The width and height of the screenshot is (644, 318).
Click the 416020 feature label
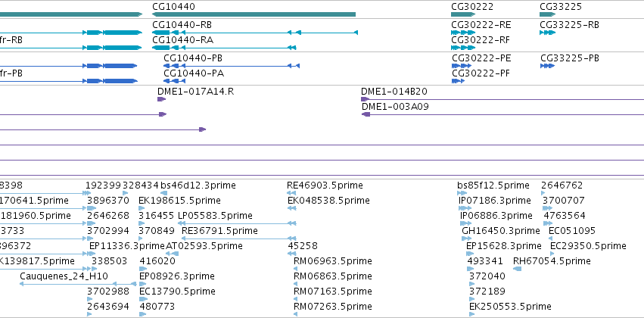[x=157, y=261]
